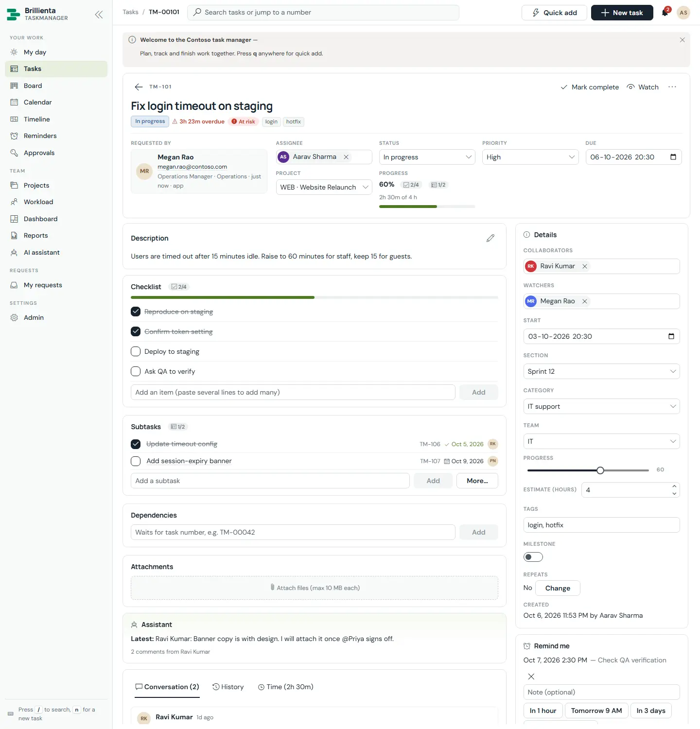The image size is (700, 729).
Task: Open the due date calendar picker
Action: click(673, 157)
